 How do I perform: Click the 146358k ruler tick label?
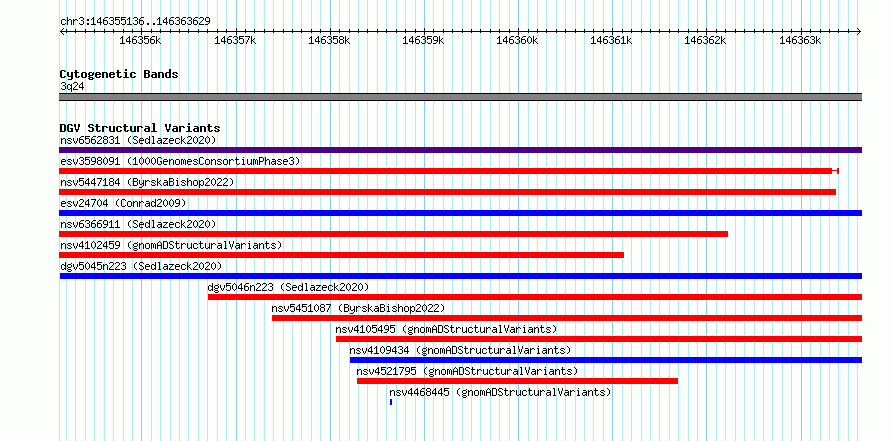tap(329, 41)
